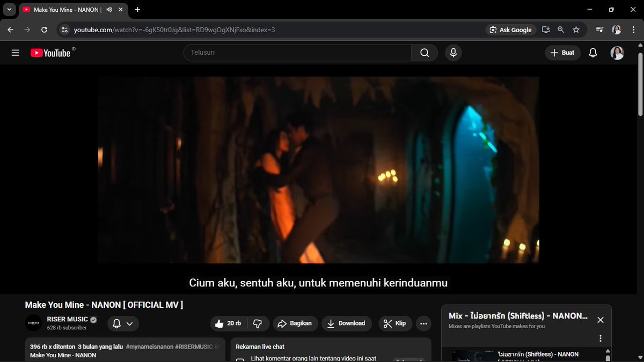The width and height of the screenshot is (644, 362).
Task: Like the video with 20 rb
Action: point(229,323)
